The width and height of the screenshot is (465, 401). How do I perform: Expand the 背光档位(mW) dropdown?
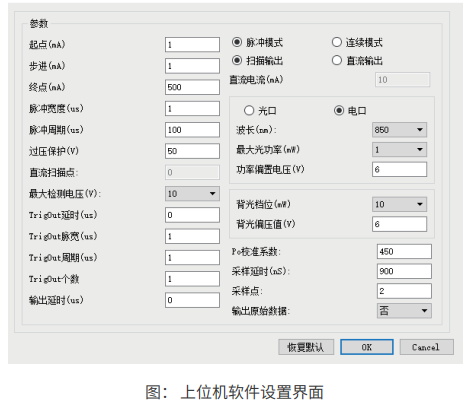pyautogui.click(x=399, y=204)
